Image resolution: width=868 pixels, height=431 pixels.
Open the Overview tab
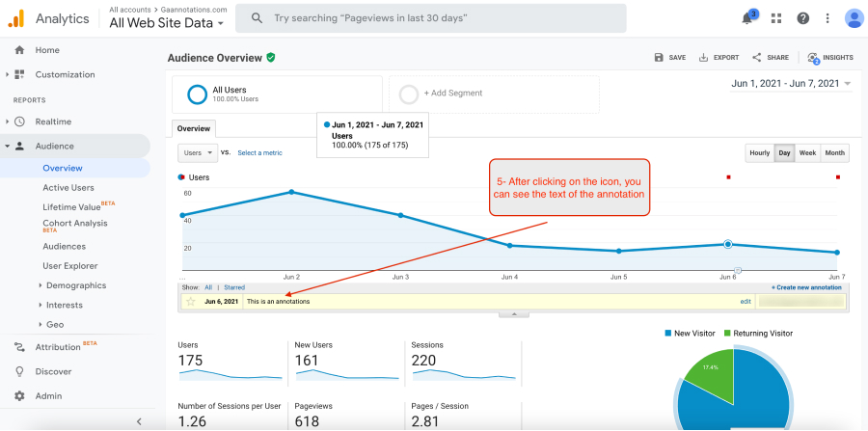[x=194, y=128]
